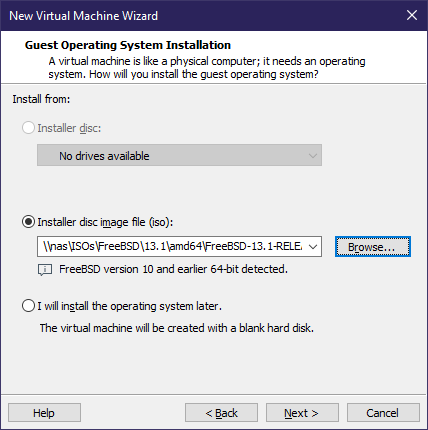Go back with the Back button
Viewport: 428px width, 430px height.
(222, 413)
